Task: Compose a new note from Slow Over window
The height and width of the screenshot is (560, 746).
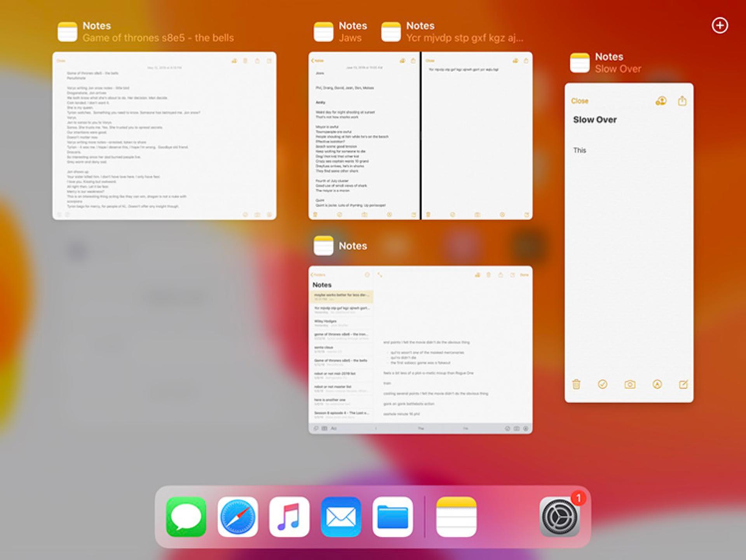Action: 683,384
